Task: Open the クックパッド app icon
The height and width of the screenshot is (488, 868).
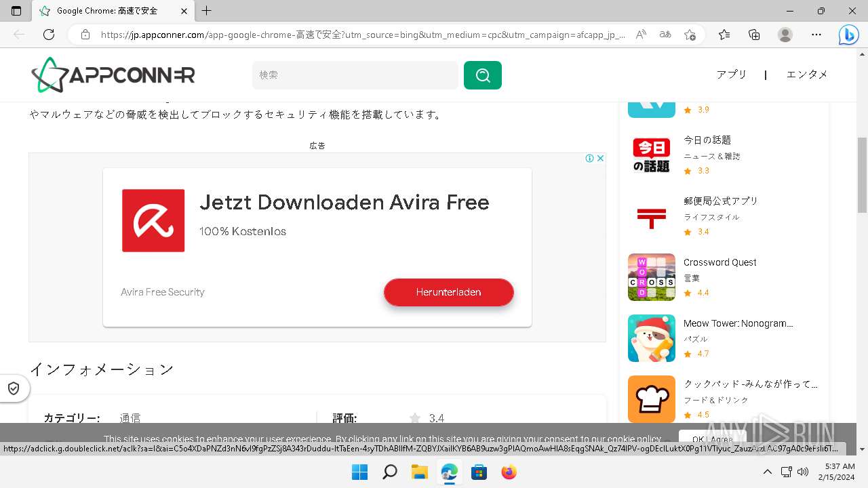Action: tap(652, 399)
